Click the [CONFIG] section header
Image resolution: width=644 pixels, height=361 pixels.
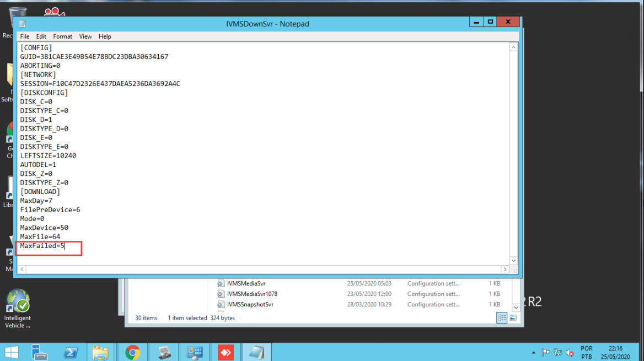click(36, 47)
